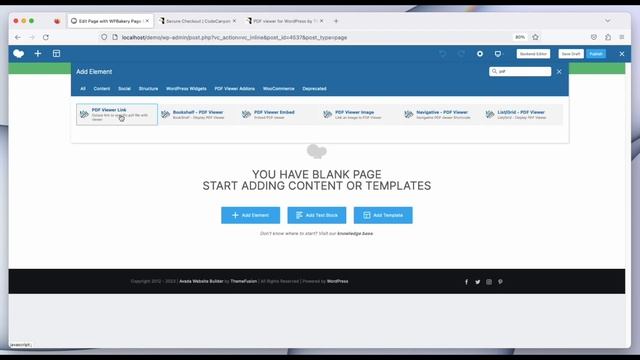Screen dimensions: 640x360
Task: Add the Navigative - PDF Viewer element
Action: click(441, 114)
